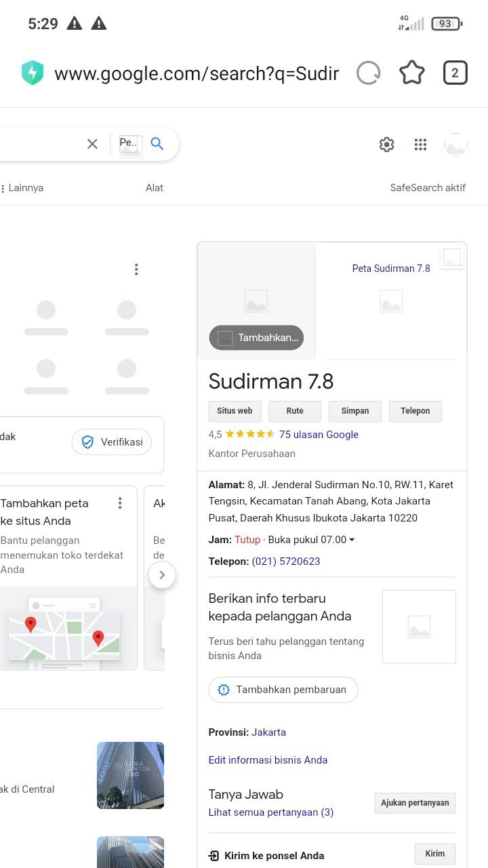Open the Peta Sudirman 7.8 map thumbnail
Screen dimensions: 488x868
click(391, 269)
